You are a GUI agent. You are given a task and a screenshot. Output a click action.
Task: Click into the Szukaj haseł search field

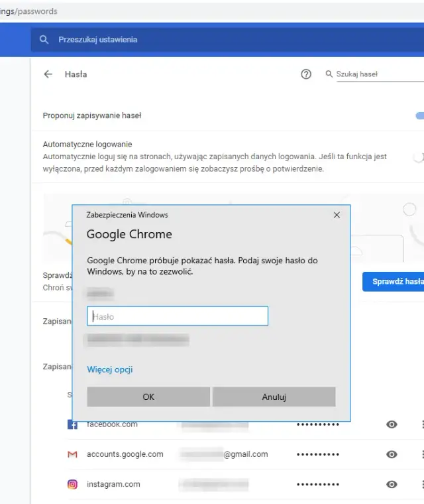pyautogui.click(x=380, y=74)
